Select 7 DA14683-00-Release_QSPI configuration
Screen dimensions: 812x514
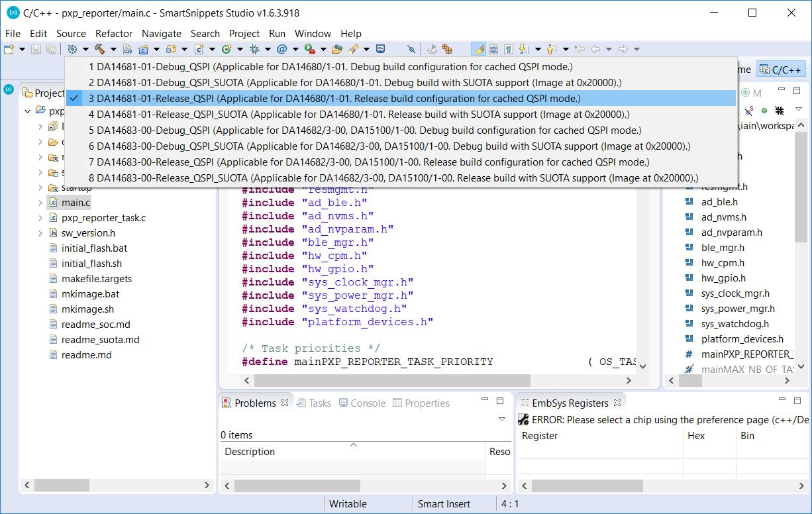click(x=401, y=162)
